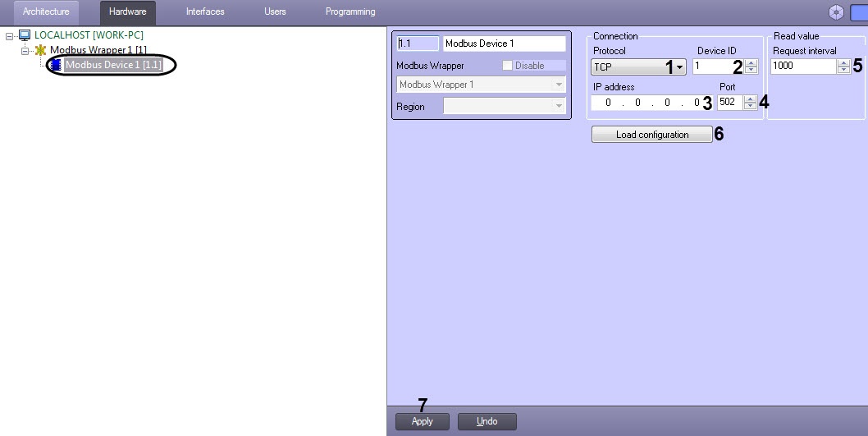
Task: Click the Port value field
Action: coord(730,102)
